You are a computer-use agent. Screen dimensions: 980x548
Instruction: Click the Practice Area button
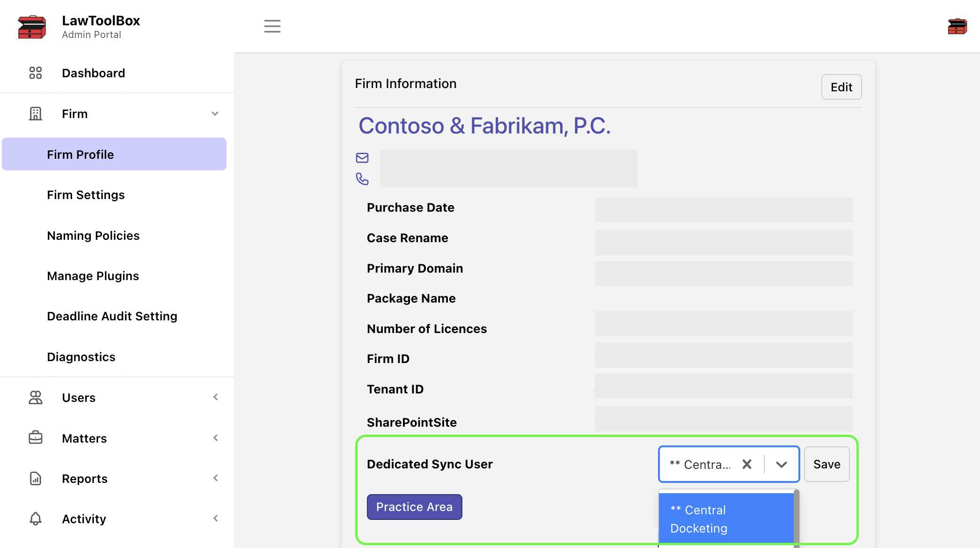414,507
